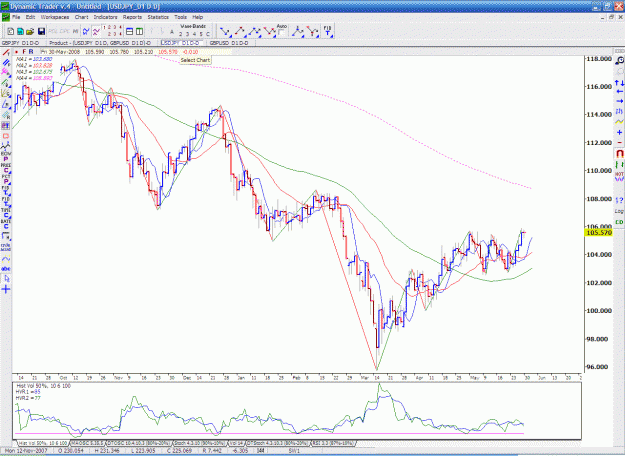This screenshot has height=456, width=625.
Task: Click the FIB T toolbar icon
Action: click(x=327, y=31)
